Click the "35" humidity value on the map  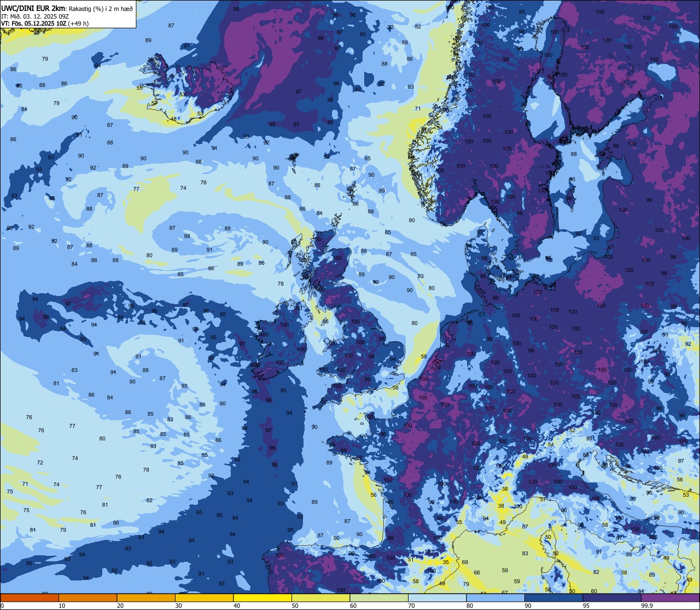click(446, 562)
